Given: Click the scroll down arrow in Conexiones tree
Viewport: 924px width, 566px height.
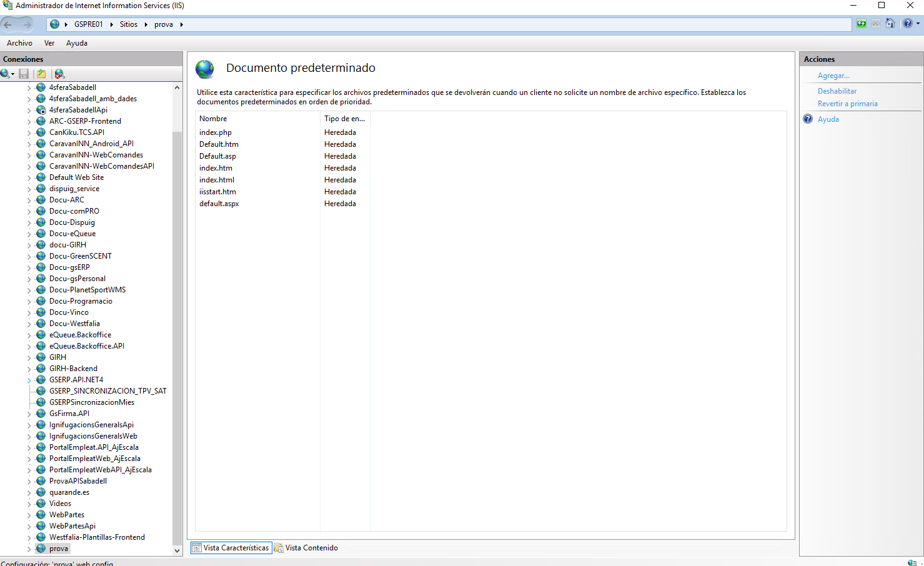Looking at the screenshot, I should tap(177, 550).
